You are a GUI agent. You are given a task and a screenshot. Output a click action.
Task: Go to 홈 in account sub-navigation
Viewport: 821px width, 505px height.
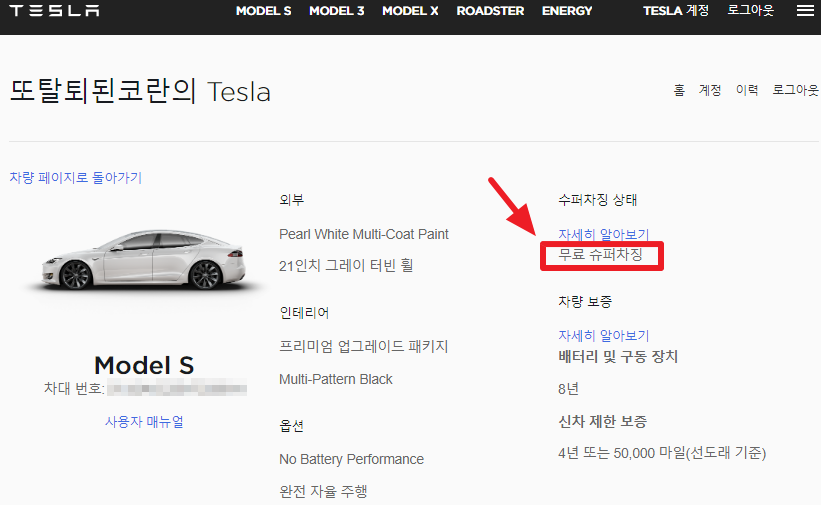tap(679, 90)
